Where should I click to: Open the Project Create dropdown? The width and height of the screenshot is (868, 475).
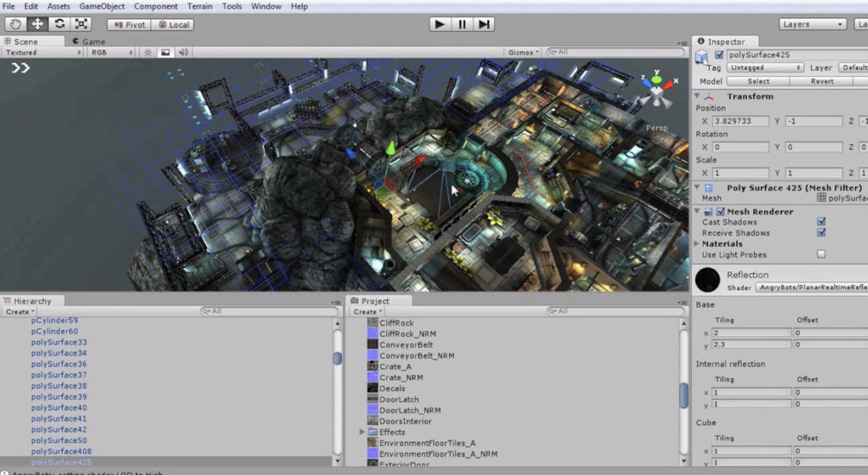pyautogui.click(x=368, y=312)
